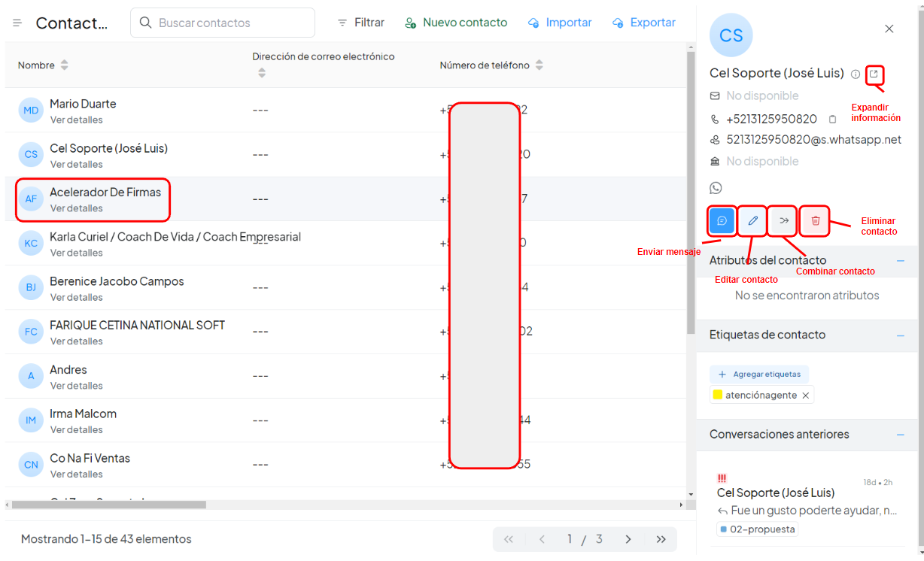
Task: Click the pencil edit contact icon
Action: pos(752,220)
